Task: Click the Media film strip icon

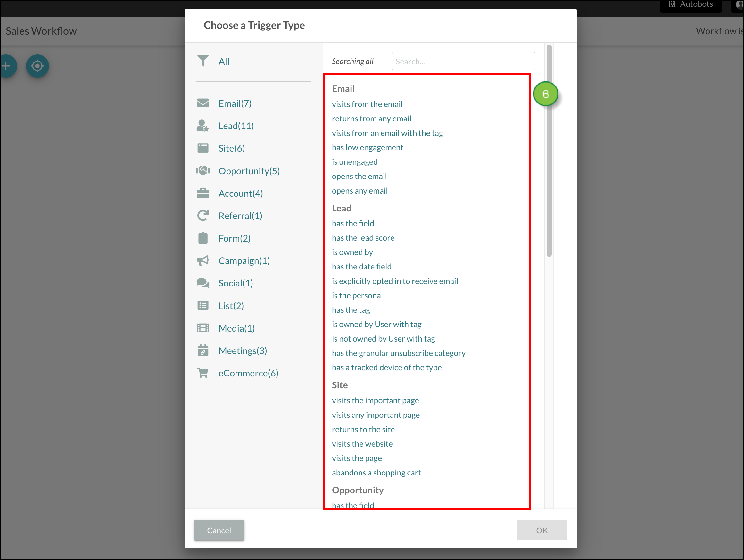Action: tap(203, 328)
